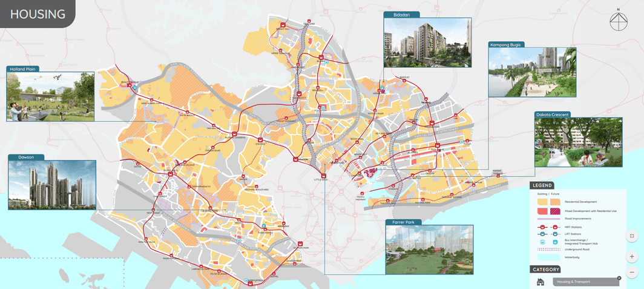Screen dimensions: 644x289
Task: Click the Dawson label tab
Action: tap(26, 158)
